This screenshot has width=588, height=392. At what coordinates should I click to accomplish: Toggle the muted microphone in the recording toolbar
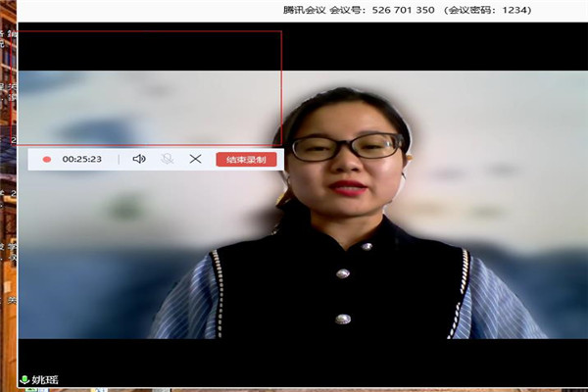coord(168,159)
